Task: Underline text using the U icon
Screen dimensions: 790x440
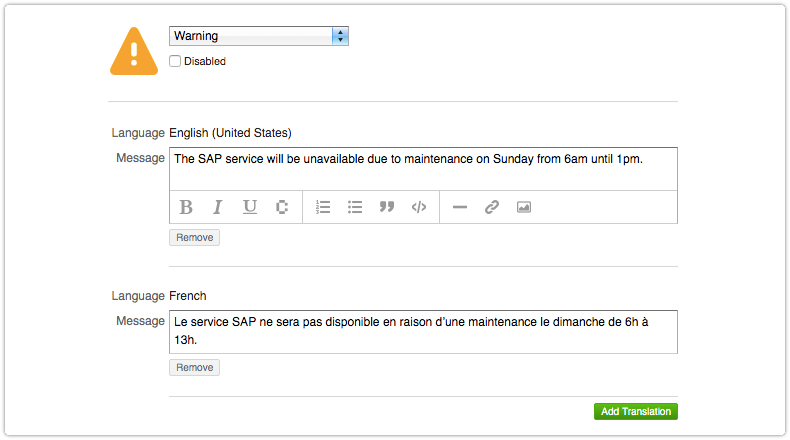Action: click(x=250, y=207)
